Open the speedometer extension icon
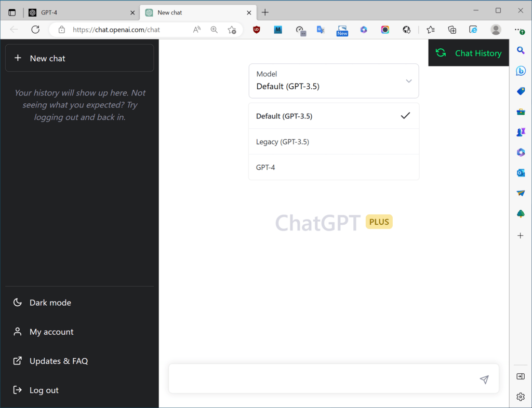Viewport: 532px width, 408px height. pyautogui.click(x=301, y=31)
